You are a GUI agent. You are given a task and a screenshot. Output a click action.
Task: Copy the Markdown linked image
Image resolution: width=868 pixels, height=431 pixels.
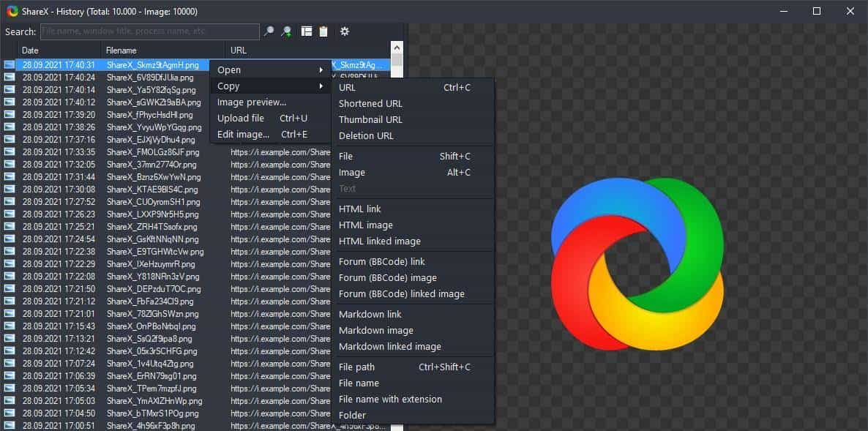[389, 347]
